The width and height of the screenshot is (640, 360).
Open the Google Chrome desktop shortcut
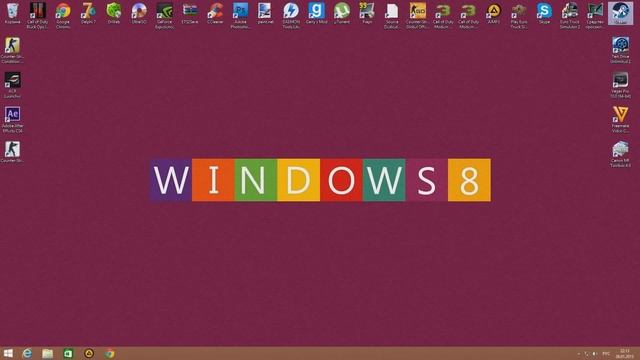(63, 16)
